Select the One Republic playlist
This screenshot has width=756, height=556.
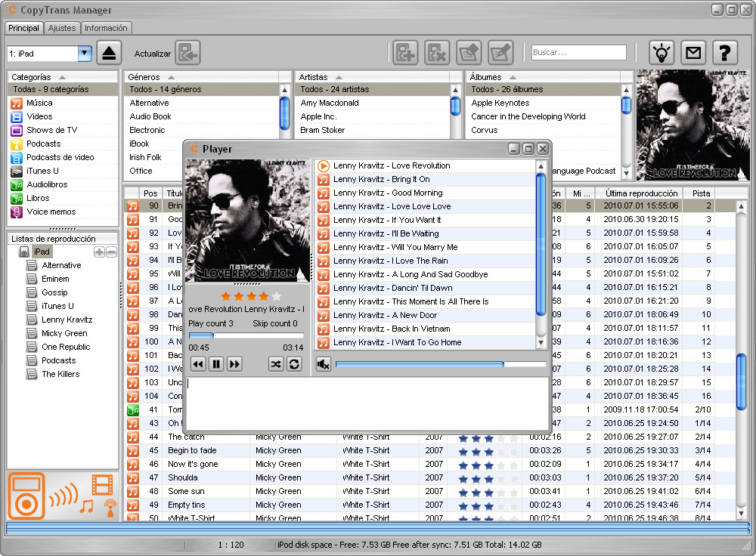pyautogui.click(x=66, y=347)
